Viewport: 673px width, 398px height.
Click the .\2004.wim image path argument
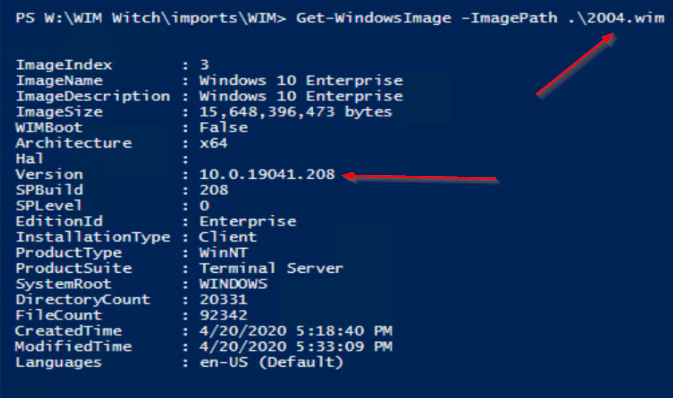point(616,18)
